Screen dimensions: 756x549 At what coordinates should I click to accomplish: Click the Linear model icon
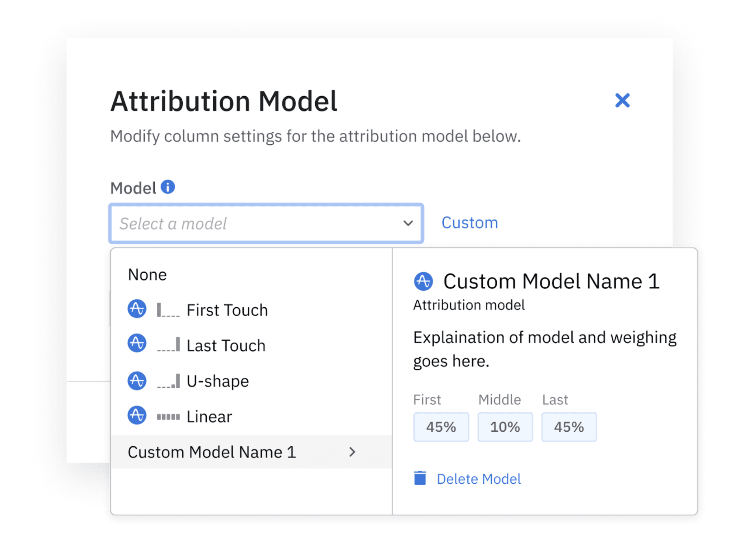[137, 416]
